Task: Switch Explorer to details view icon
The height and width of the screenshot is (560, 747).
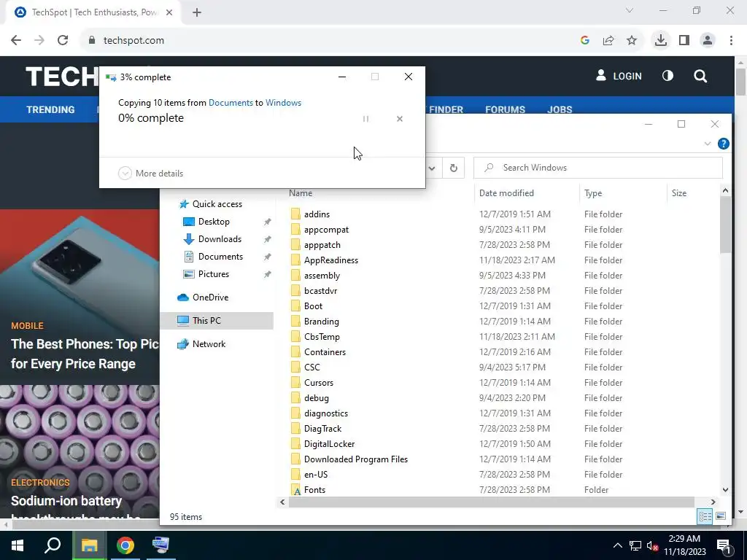Action: coord(705,516)
